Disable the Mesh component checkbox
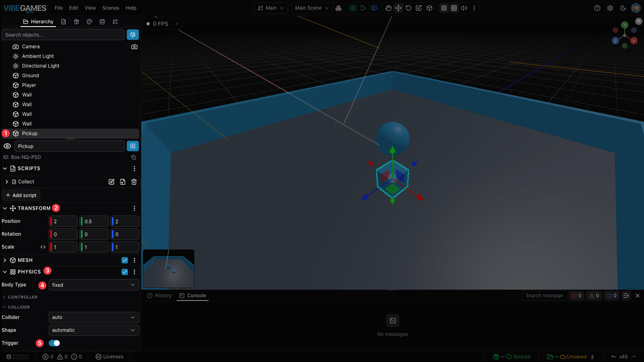 tap(125, 260)
